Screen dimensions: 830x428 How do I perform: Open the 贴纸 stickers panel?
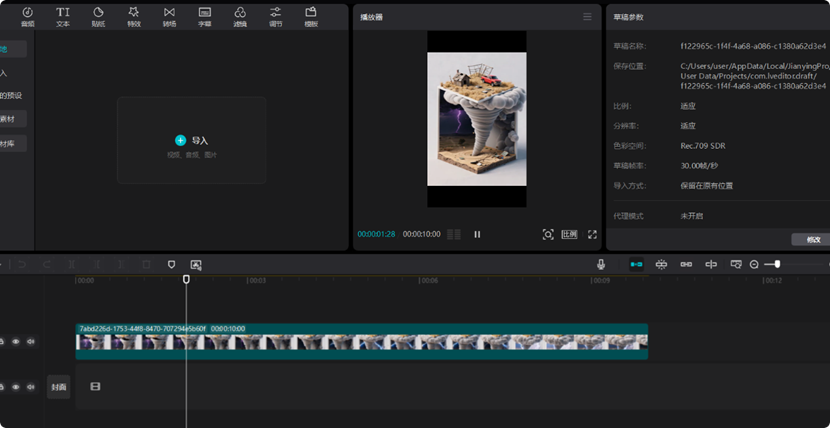point(98,16)
